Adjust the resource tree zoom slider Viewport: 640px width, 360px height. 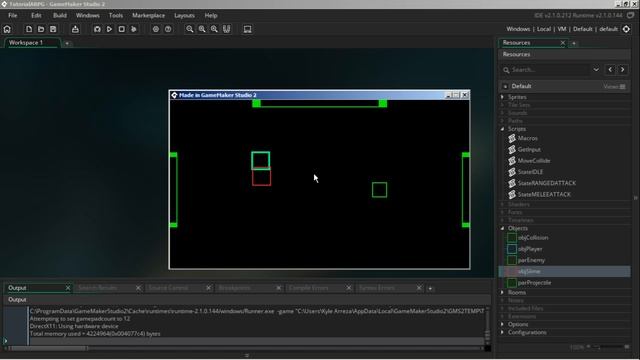pos(608,347)
